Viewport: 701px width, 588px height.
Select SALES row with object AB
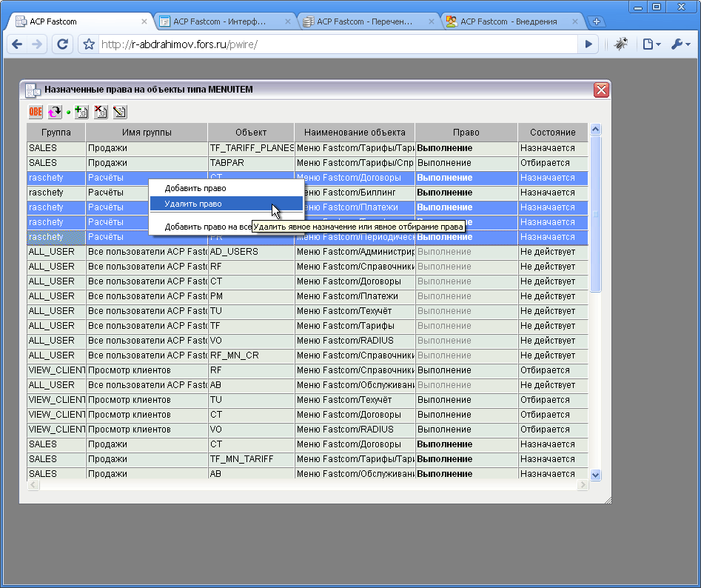(308, 473)
